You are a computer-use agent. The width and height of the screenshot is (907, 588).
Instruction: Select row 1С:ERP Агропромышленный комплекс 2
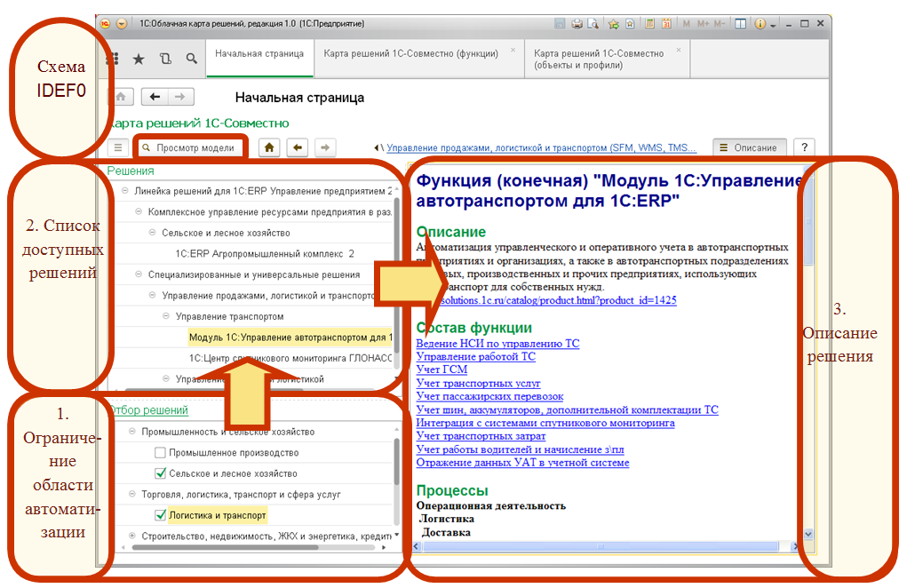click(255, 253)
